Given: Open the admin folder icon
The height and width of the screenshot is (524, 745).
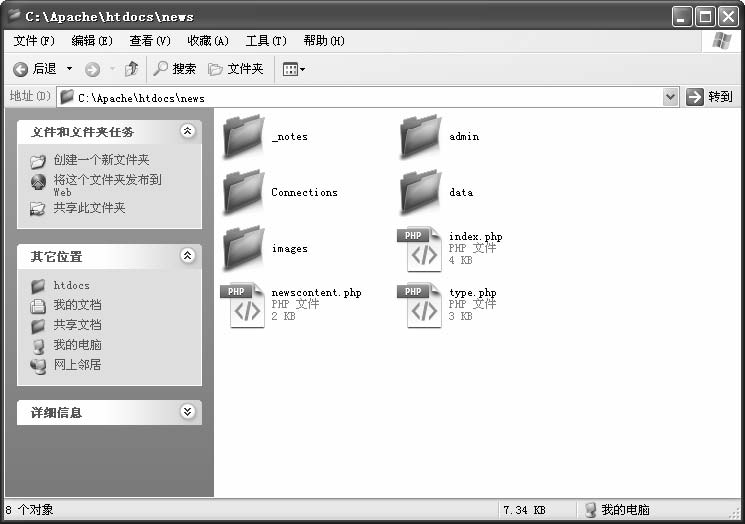Looking at the screenshot, I should 420,136.
